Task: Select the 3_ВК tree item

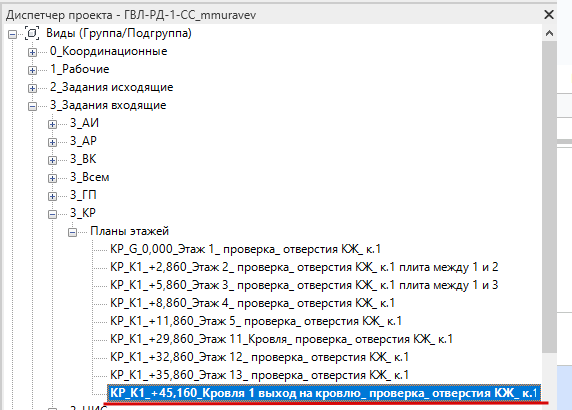Action: click(x=83, y=159)
